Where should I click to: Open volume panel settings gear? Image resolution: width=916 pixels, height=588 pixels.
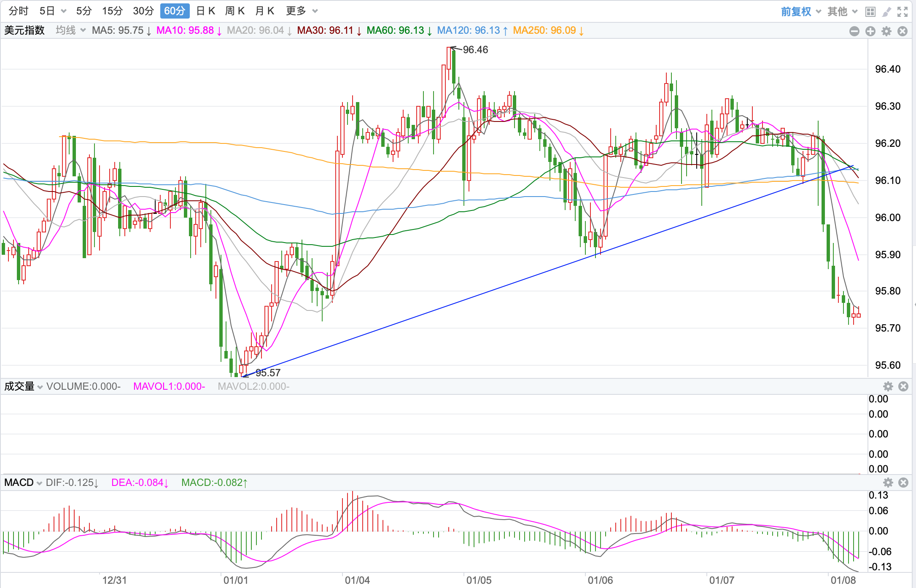888,386
